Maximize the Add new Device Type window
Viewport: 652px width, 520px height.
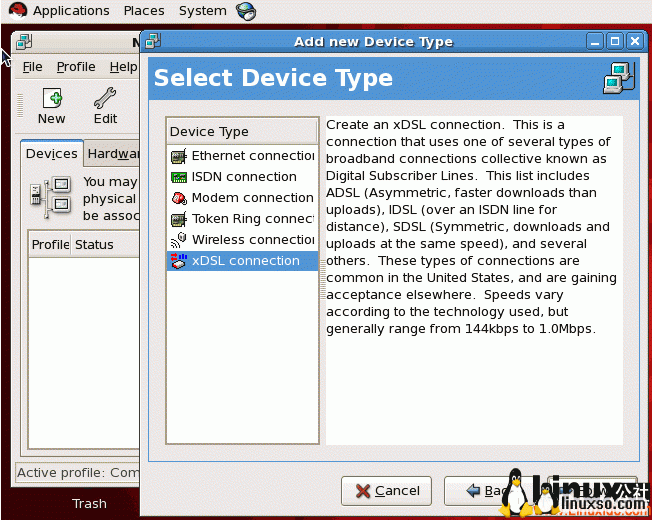point(615,42)
